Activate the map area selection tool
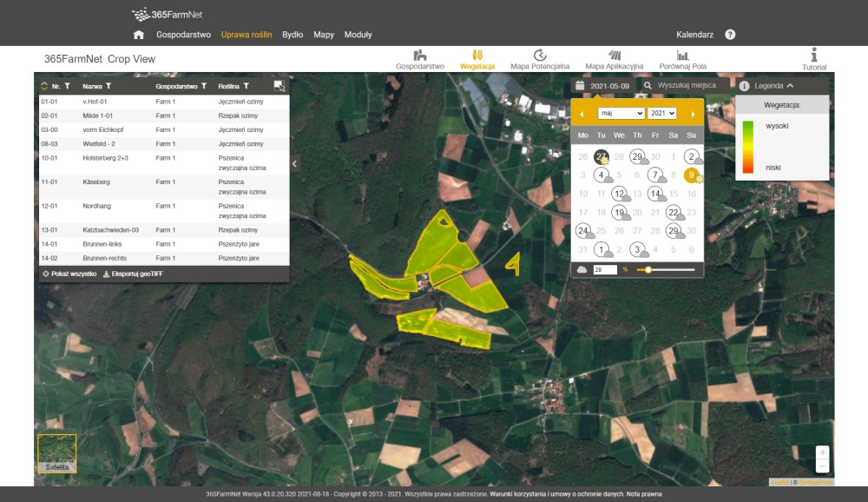Viewport: 868px width, 502px height. point(279,85)
